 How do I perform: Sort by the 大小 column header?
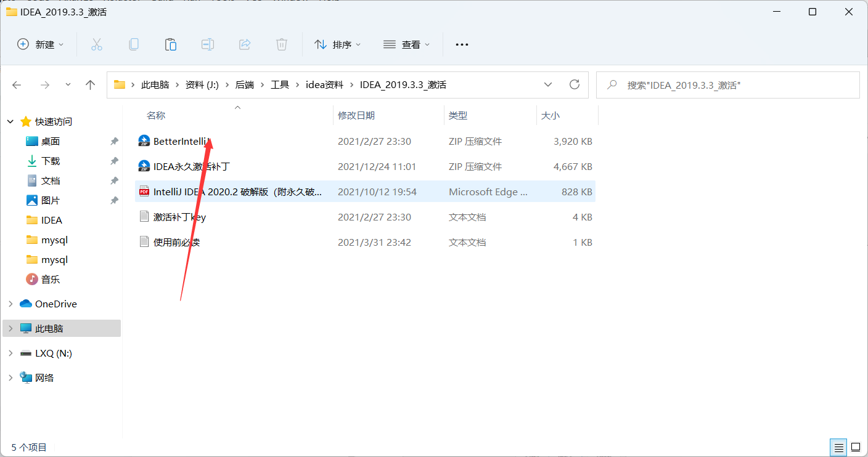click(551, 115)
